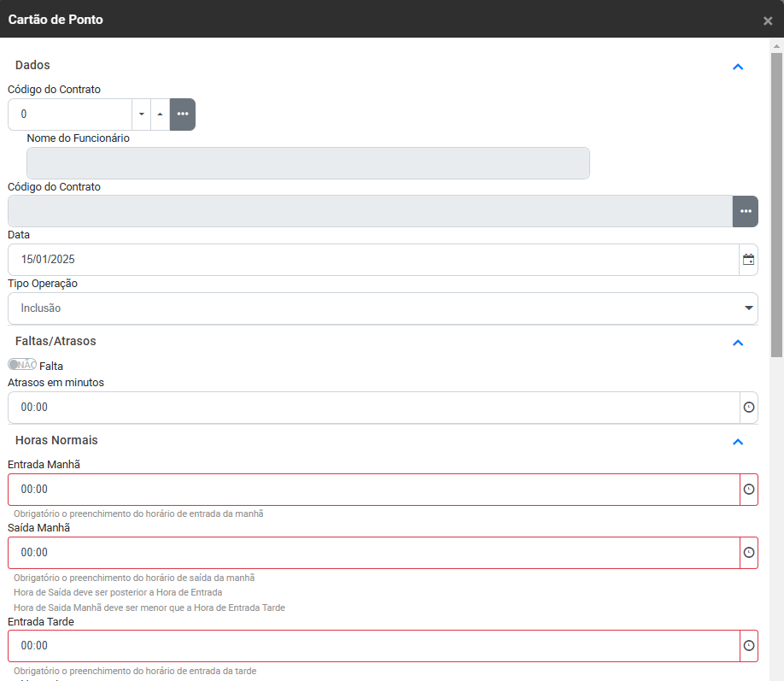This screenshot has height=681, width=784.
Task: Click the Atrasos em minutos field
Action: (x=372, y=408)
